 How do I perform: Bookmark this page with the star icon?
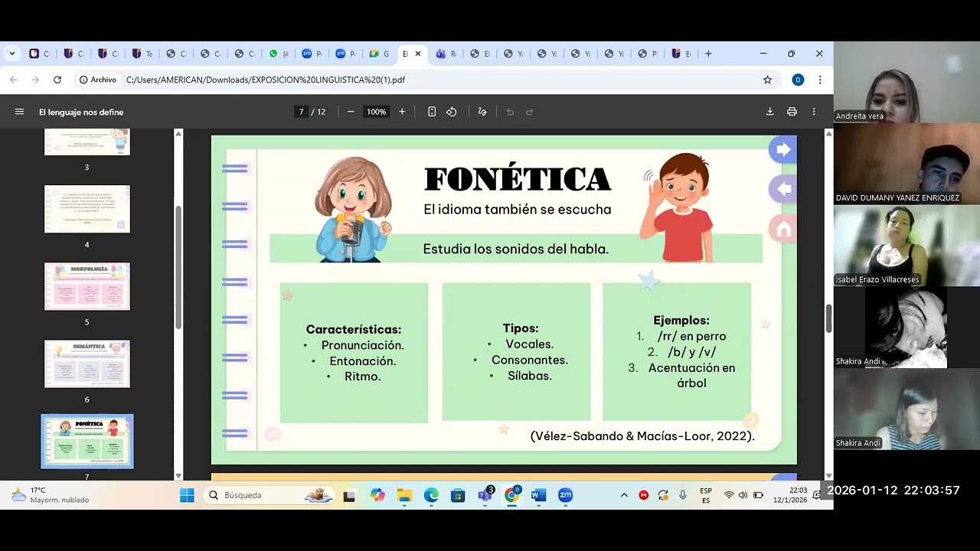coord(767,80)
